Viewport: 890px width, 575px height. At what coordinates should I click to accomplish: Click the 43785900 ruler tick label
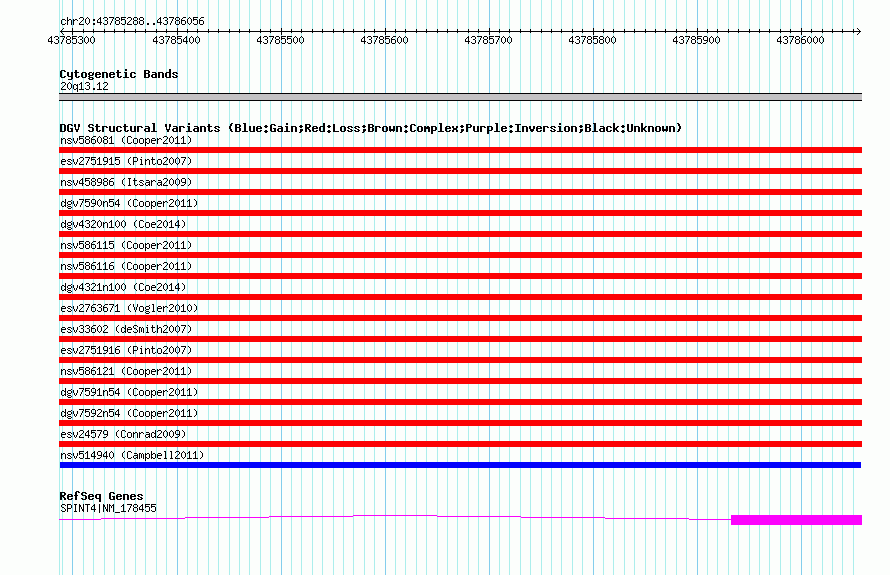(x=696, y=40)
